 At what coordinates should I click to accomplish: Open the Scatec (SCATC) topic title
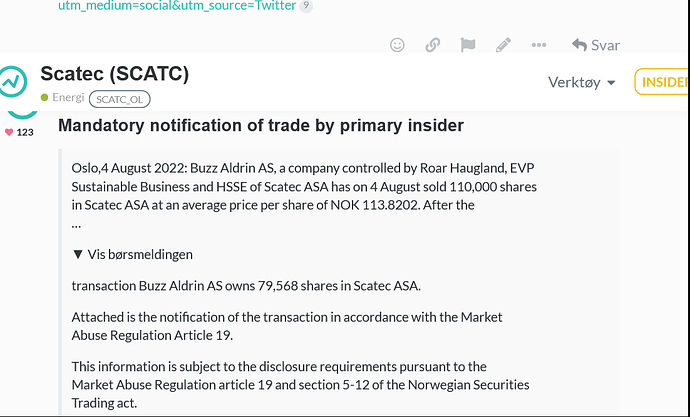pos(114,73)
